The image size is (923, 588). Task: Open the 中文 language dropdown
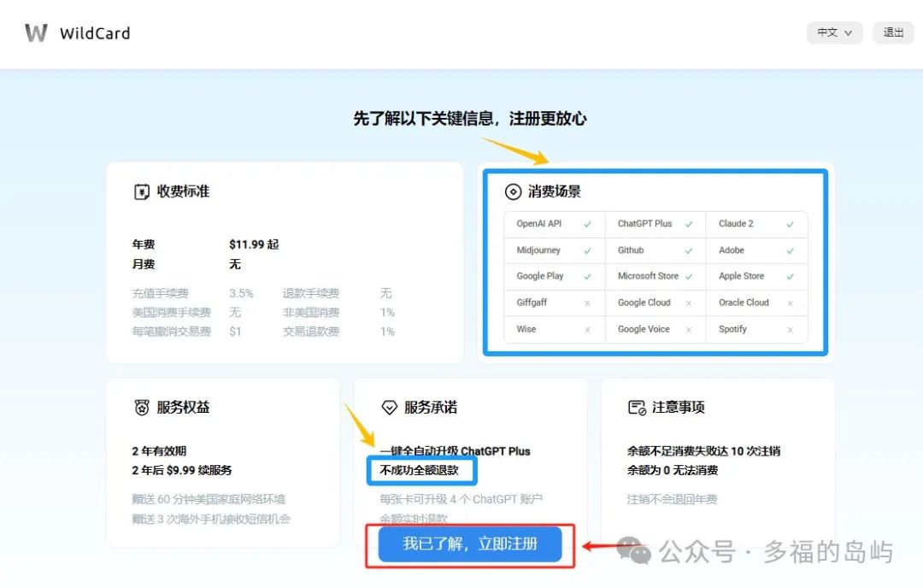coord(834,32)
